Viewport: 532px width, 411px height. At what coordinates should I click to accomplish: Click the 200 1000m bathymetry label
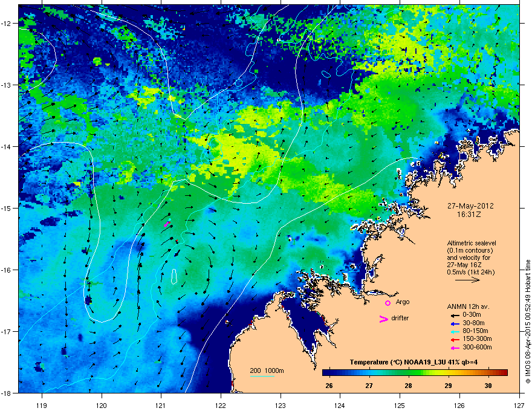point(267,371)
